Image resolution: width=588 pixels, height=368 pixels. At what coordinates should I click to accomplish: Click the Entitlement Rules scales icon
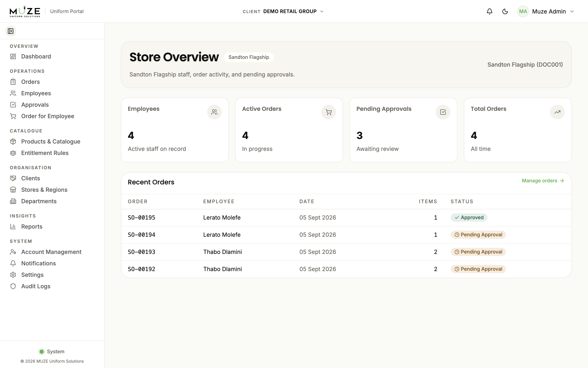(x=13, y=153)
